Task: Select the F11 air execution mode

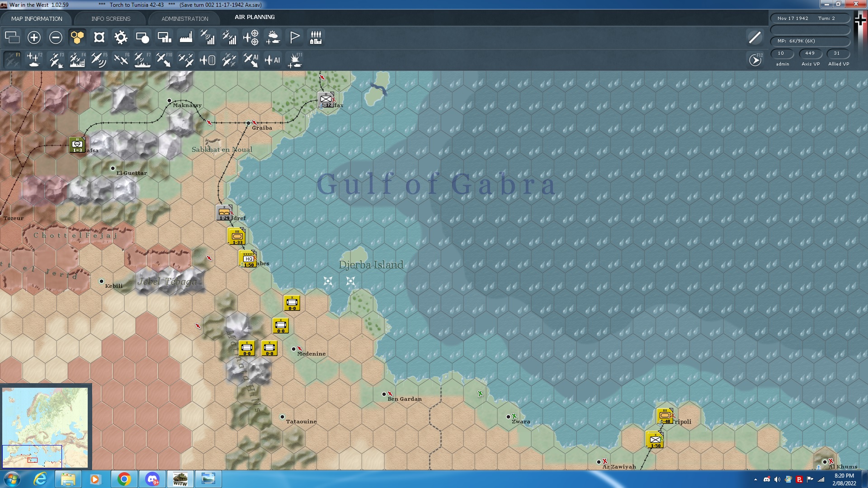Action: (294, 60)
